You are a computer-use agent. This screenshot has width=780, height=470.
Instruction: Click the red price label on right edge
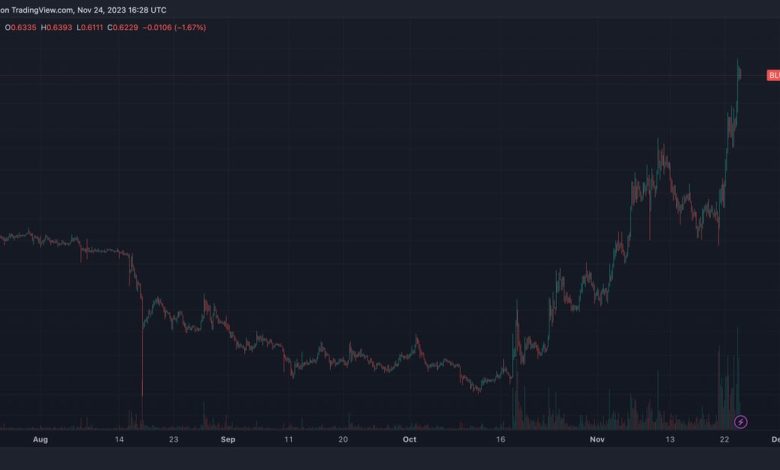[772, 76]
